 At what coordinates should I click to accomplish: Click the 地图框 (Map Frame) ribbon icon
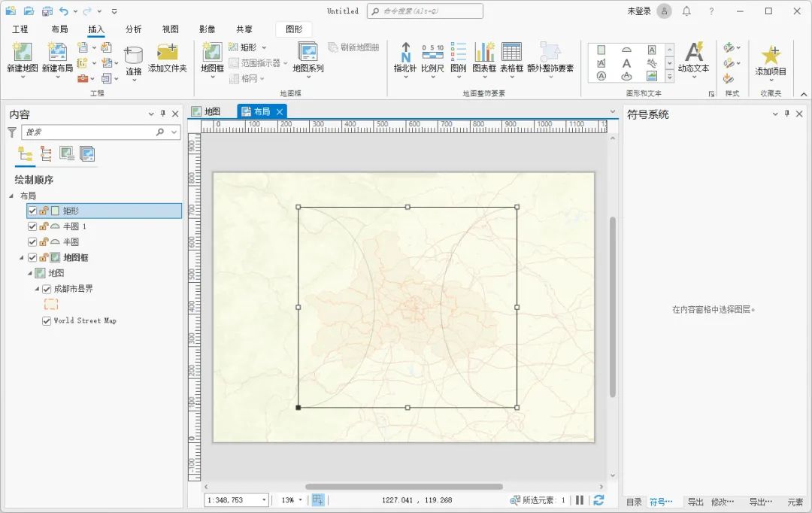(212, 53)
